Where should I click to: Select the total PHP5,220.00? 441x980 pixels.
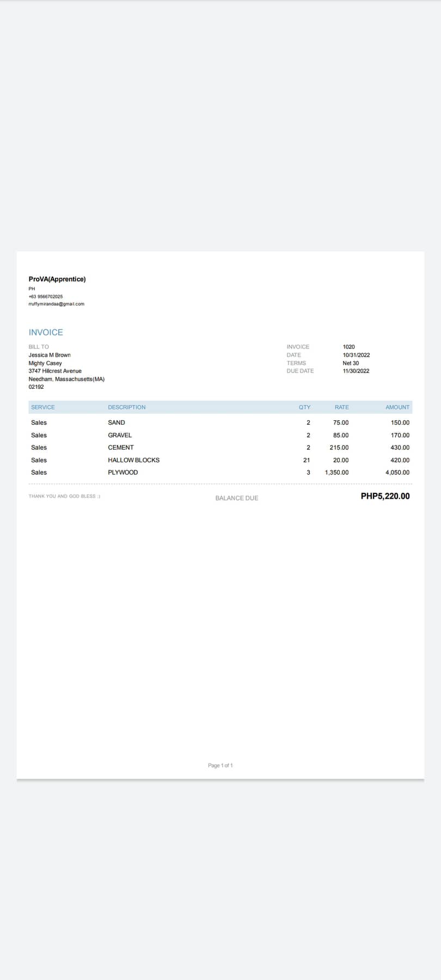click(385, 496)
